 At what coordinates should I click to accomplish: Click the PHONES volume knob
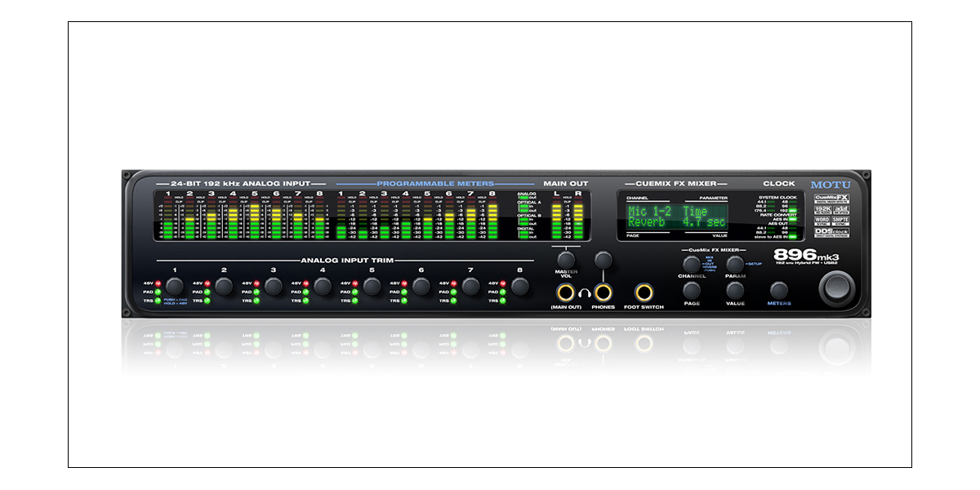(x=604, y=260)
